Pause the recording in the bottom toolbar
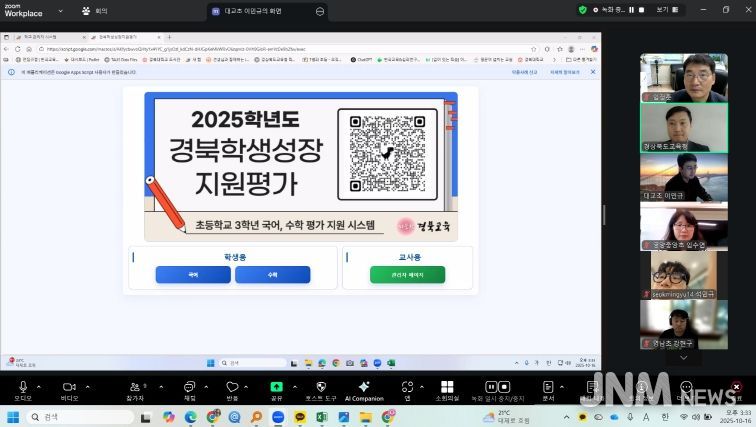 tap(491, 386)
